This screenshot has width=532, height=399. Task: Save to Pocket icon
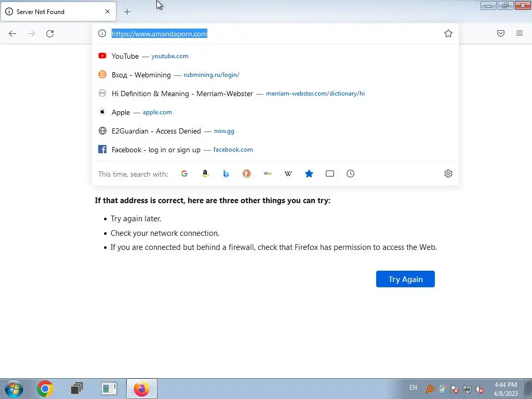point(501,33)
